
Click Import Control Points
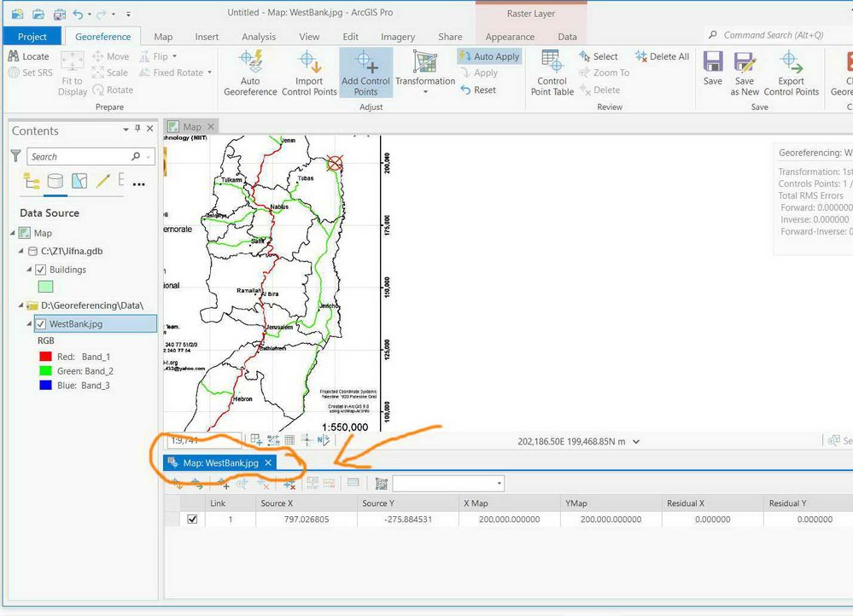pos(309,73)
